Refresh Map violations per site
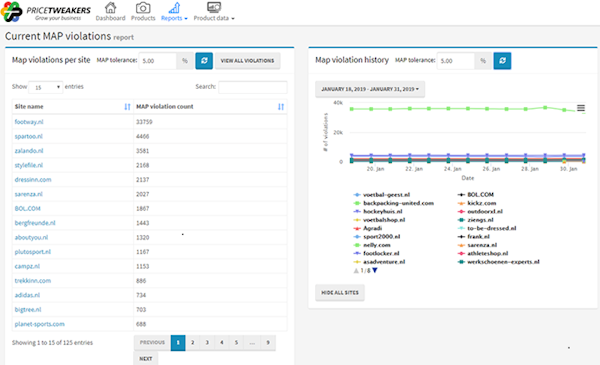The width and height of the screenshot is (600, 365). [204, 61]
